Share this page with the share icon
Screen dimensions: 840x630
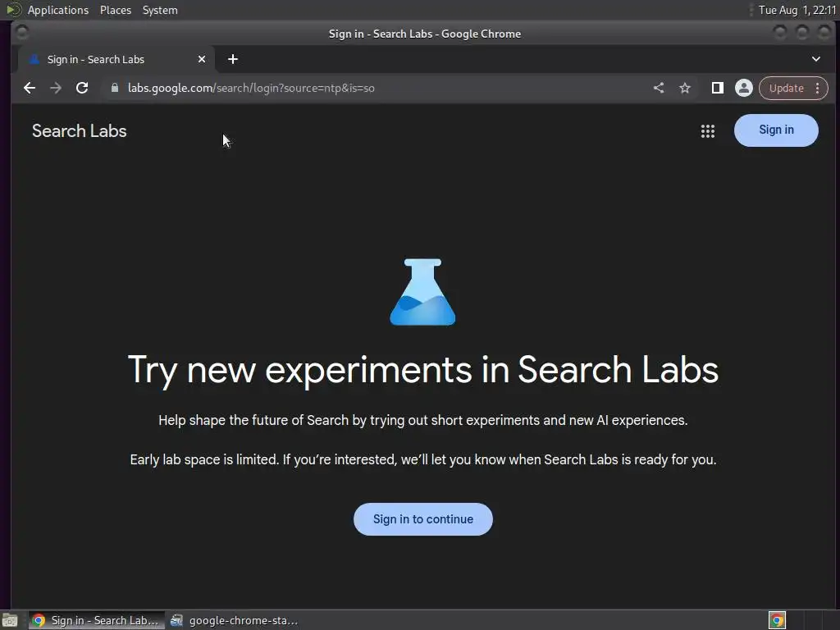pyautogui.click(x=659, y=88)
